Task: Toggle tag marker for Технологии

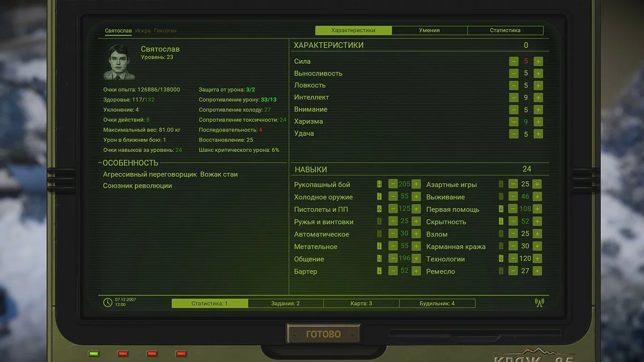Action: coord(501,258)
